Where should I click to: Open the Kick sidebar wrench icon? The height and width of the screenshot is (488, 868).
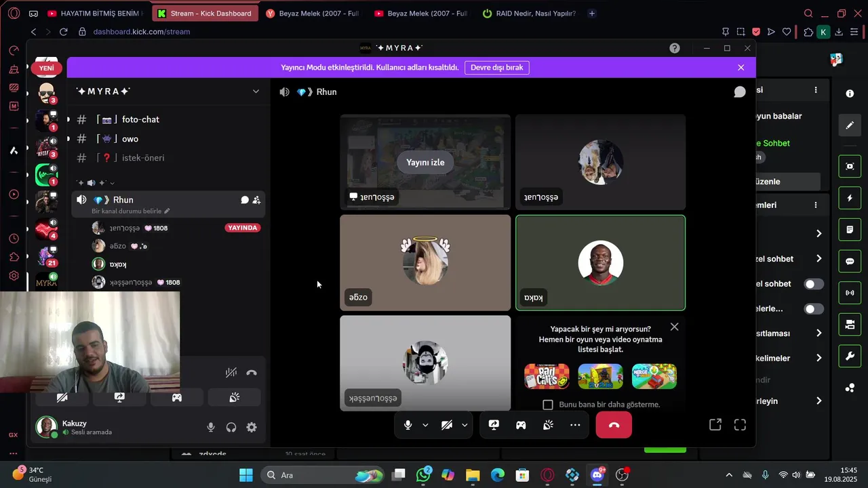pos(850,357)
